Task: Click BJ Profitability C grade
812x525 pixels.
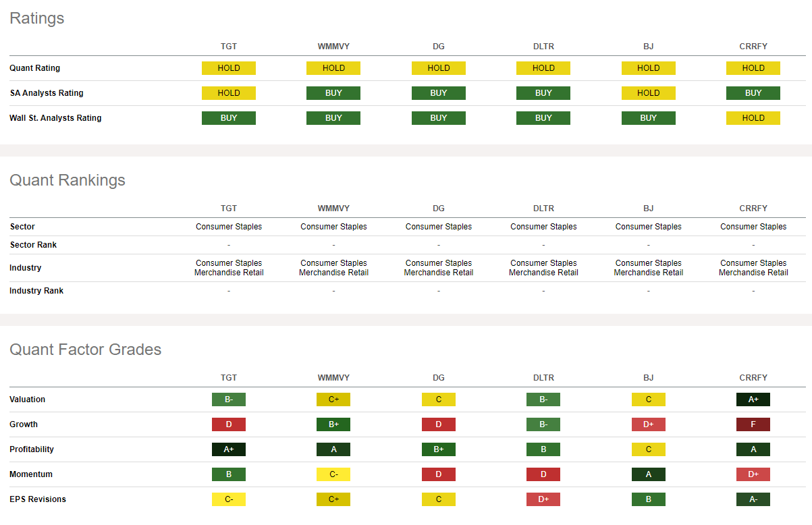Action: [x=649, y=449]
